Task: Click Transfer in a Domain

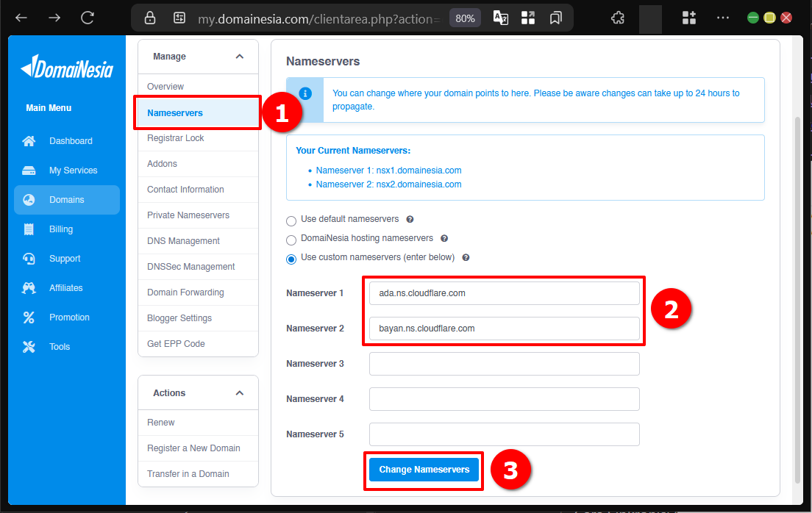Action: point(198,473)
